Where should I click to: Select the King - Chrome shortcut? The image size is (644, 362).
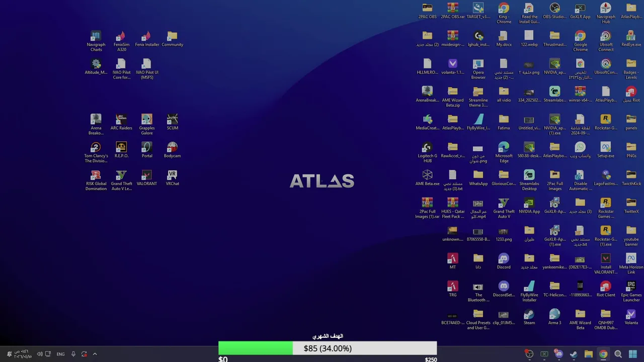pos(504,14)
